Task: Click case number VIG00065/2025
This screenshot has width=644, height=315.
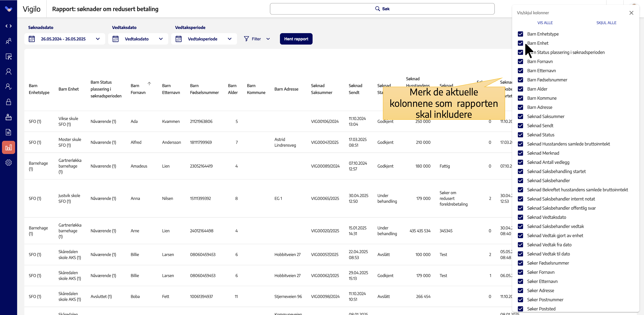Action: pyautogui.click(x=325, y=199)
